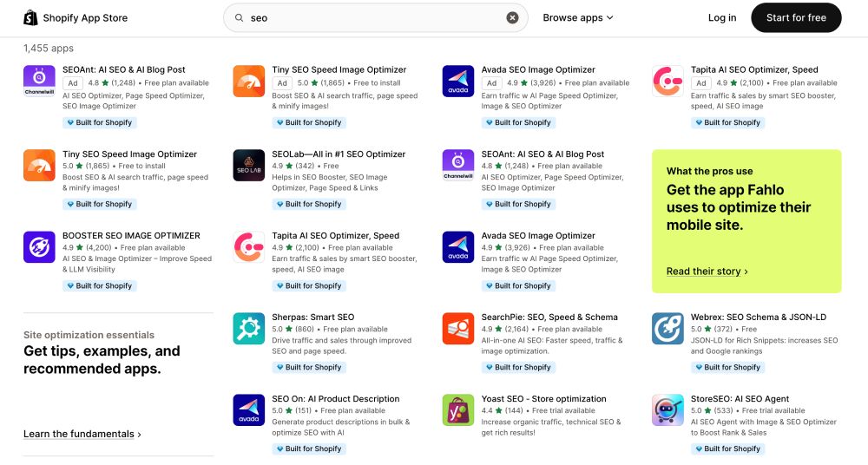Open Avada SEO Image Optimizer ad title
The height and width of the screenshot is (465, 868).
tap(538, 69)
